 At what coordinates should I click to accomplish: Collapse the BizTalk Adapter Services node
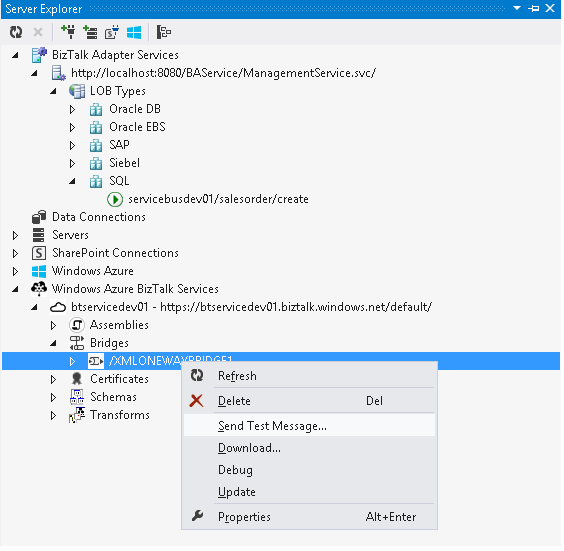pyautogui.click(x=15, y=55)
